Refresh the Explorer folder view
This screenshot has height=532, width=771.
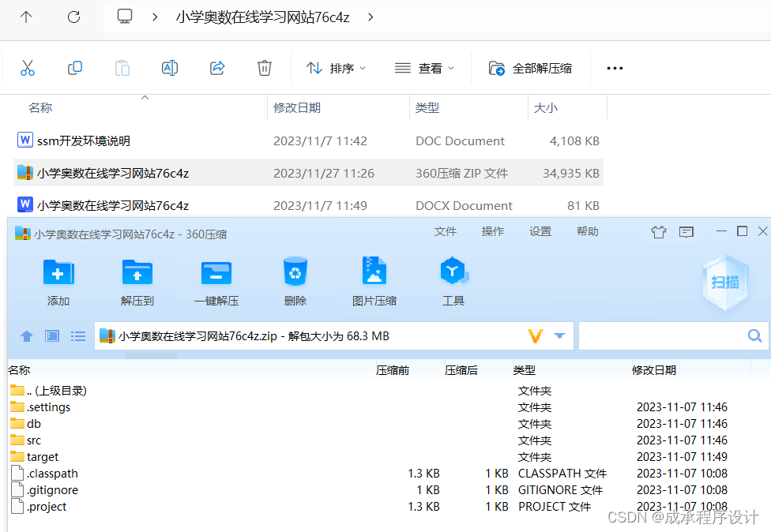73,17
